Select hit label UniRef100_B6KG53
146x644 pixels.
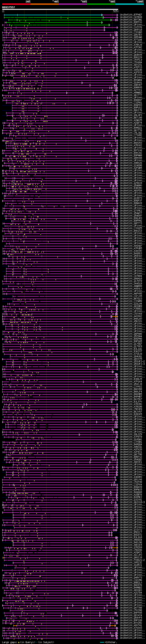(131, 143)
